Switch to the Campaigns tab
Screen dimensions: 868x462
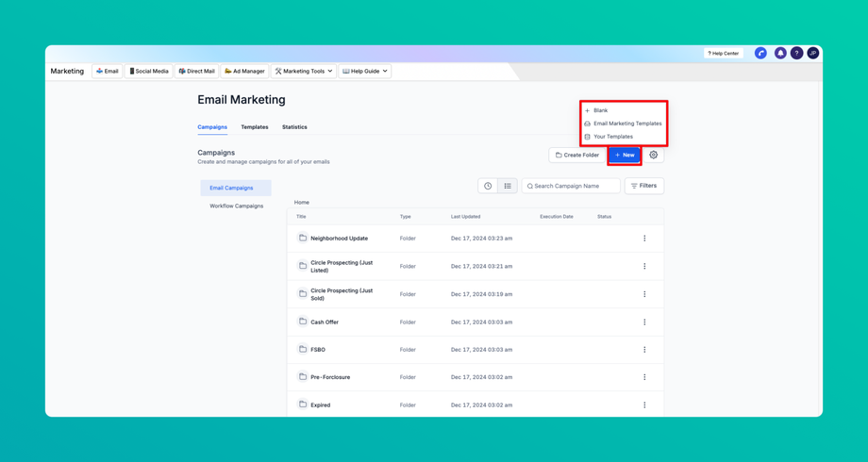pos(212,127)
